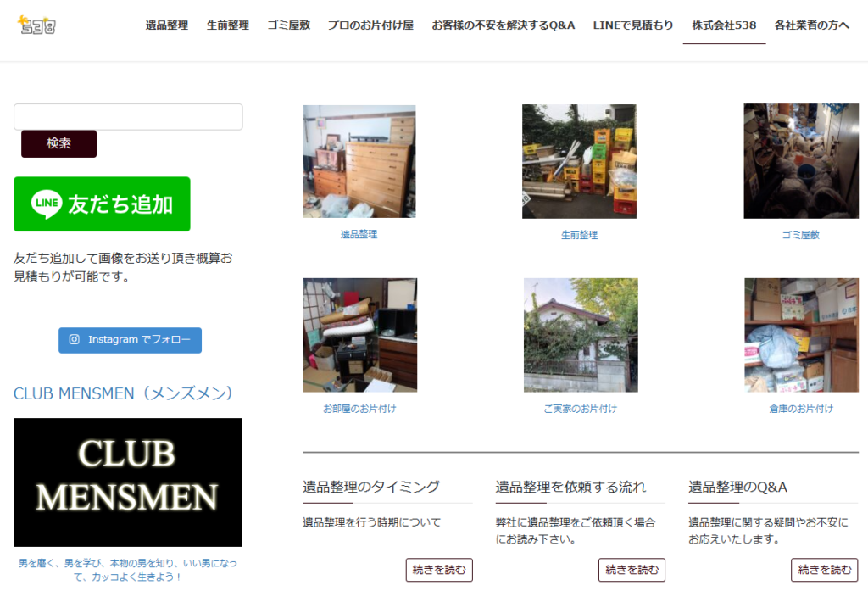
Task: Click the 538 site logo
Action: 37,25
